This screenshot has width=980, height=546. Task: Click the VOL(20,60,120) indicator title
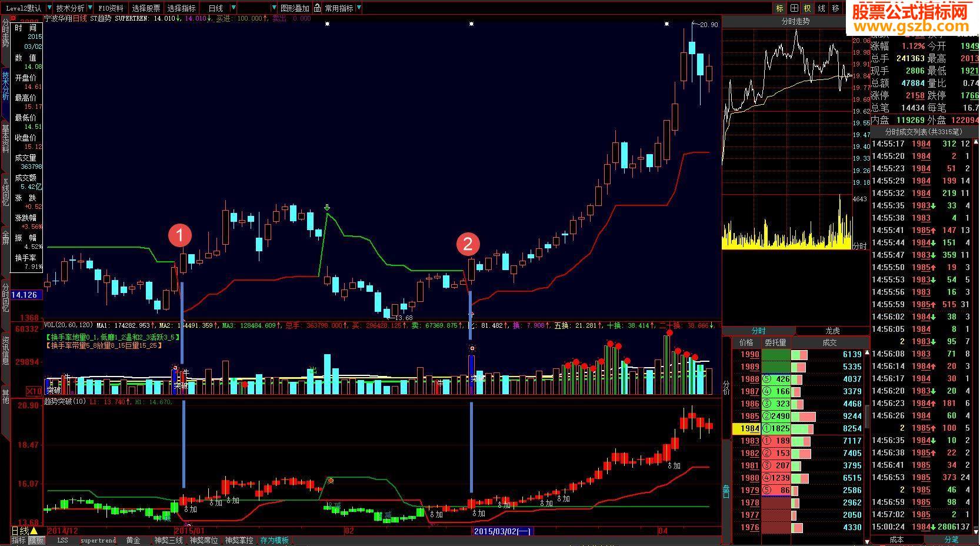(x=69, y=325)
